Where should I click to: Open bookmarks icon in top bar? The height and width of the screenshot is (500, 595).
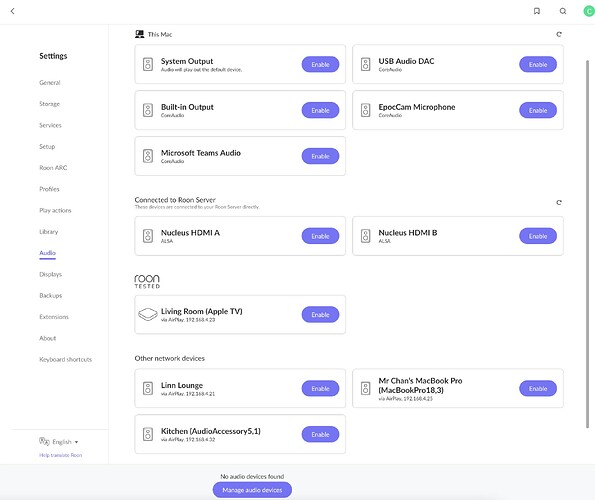537,11
